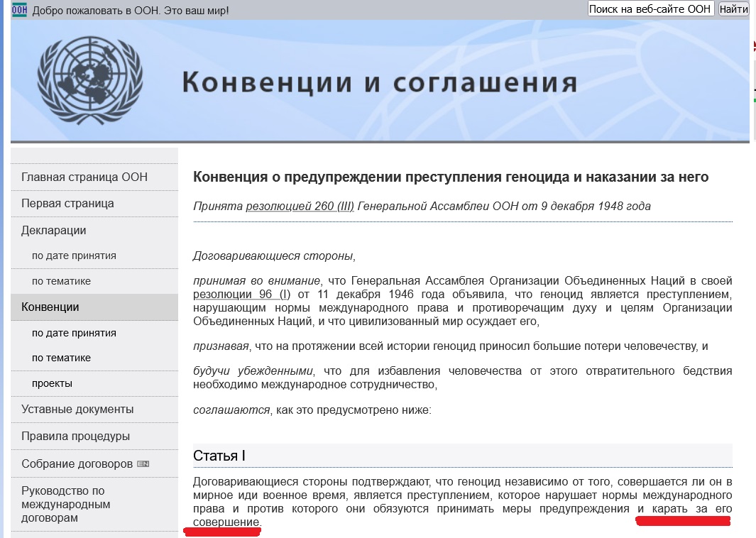Focus the 'Поиск на веб-сайте ООН' search field
This screenshot has width=756, height=538.
(650, 9)
